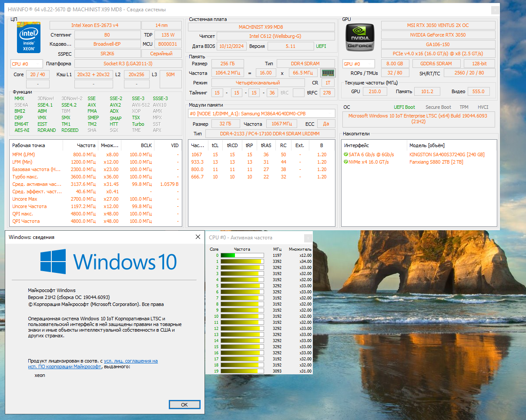Image resolution: width=526 pixels, height=420 pixels.
Task: Click the DDR4 SDRAM memory type field
Action: pyautogui.click(x=306, y=64)
